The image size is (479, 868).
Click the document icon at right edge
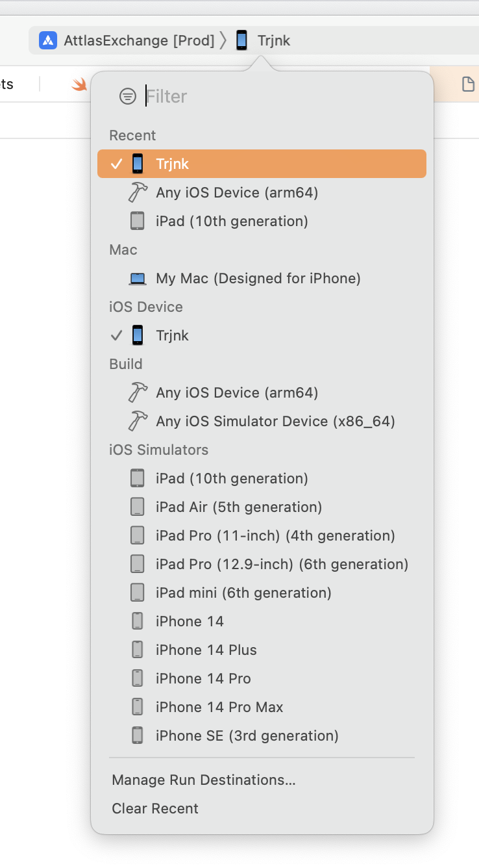[467, 84]
